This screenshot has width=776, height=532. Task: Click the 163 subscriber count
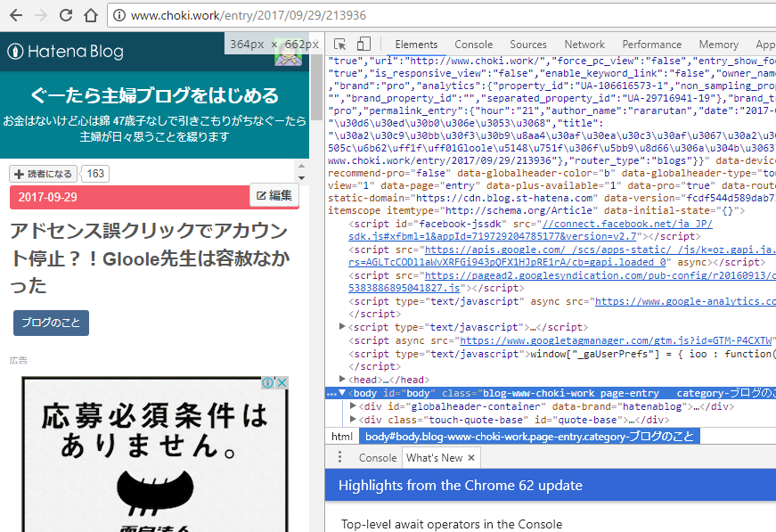[95, 174]
